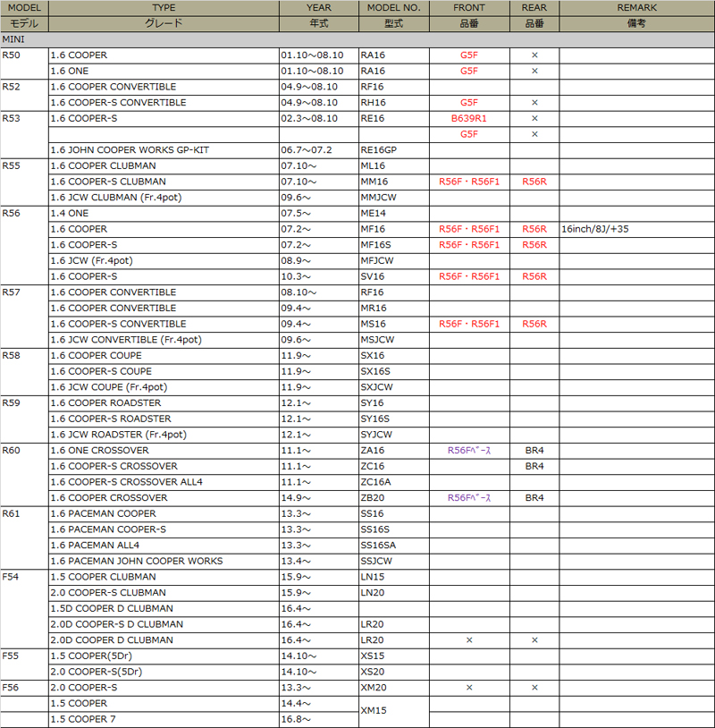Click 1.6 PACEMAN JOHN COOPER WORKS cell
The image size is (715, 728).
point(164,561)
